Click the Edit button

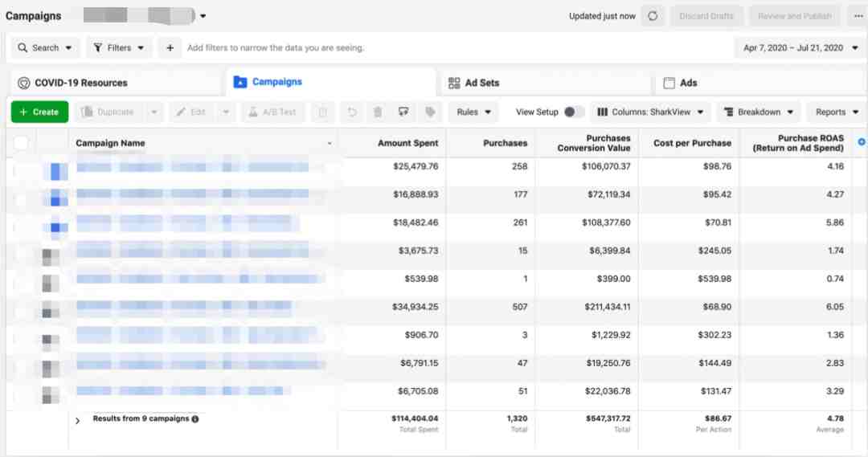191,112
